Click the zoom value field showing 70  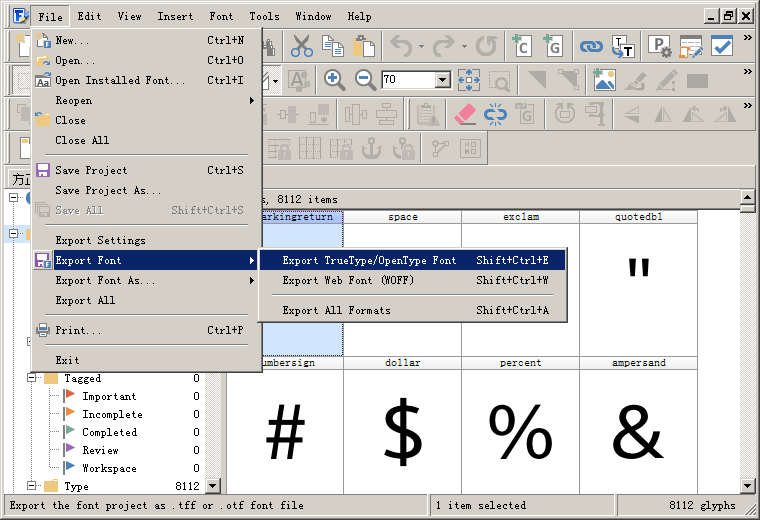pyautogui.click(x=408, y=80)
